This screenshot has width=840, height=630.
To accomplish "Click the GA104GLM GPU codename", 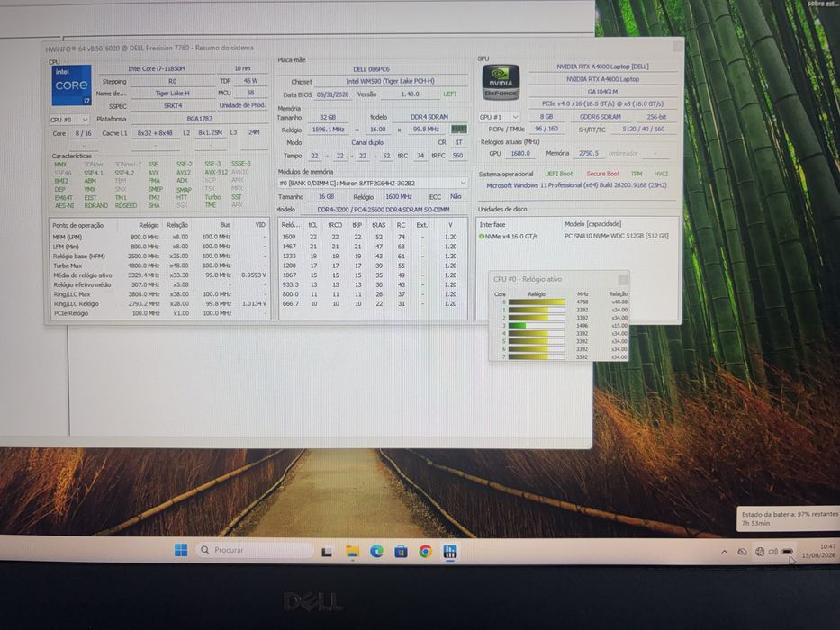I will (x=602, y=92).
